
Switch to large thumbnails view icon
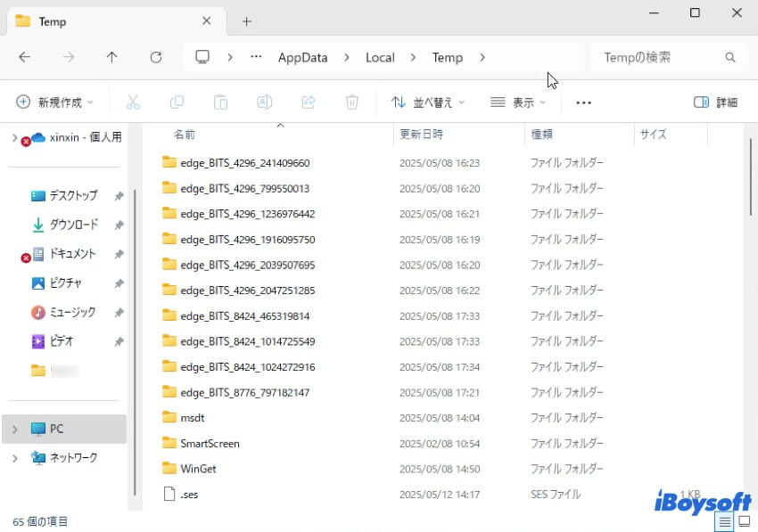[x=744, y=522]
